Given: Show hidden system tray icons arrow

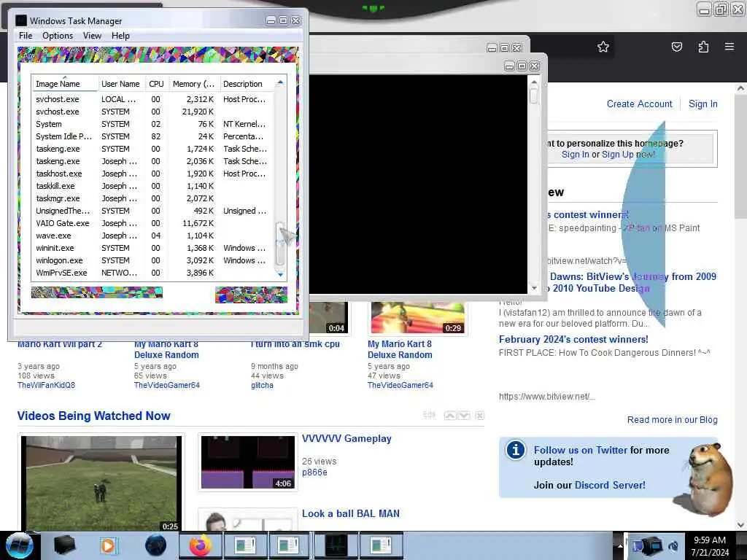Looking at the screenshot, I should click(620, 545).
